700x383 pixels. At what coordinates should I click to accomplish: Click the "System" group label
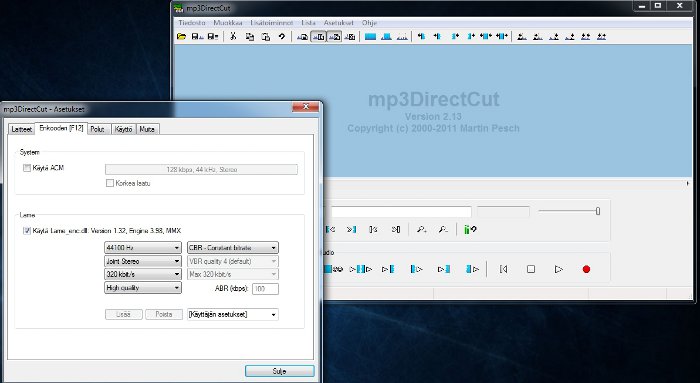click(29, 152)
